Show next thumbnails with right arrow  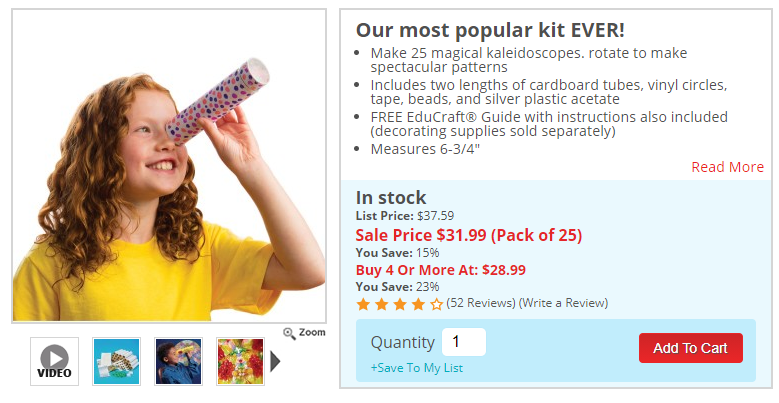275,361
